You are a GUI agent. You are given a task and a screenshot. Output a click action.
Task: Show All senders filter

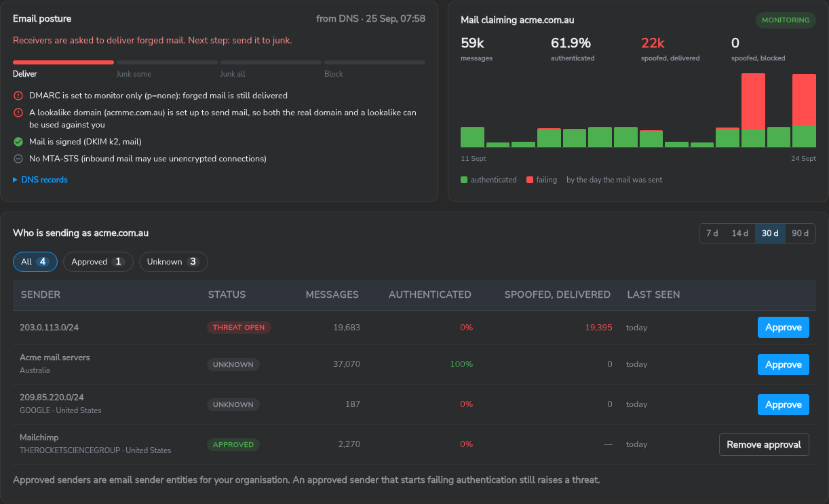coord(35,262)
